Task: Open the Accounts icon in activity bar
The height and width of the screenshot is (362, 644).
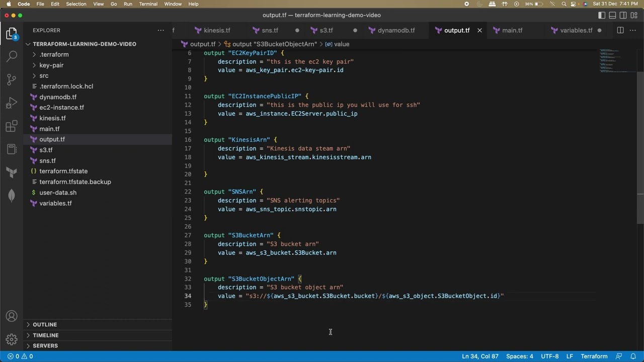Action: pyautogui.click(x=12, y=316)
